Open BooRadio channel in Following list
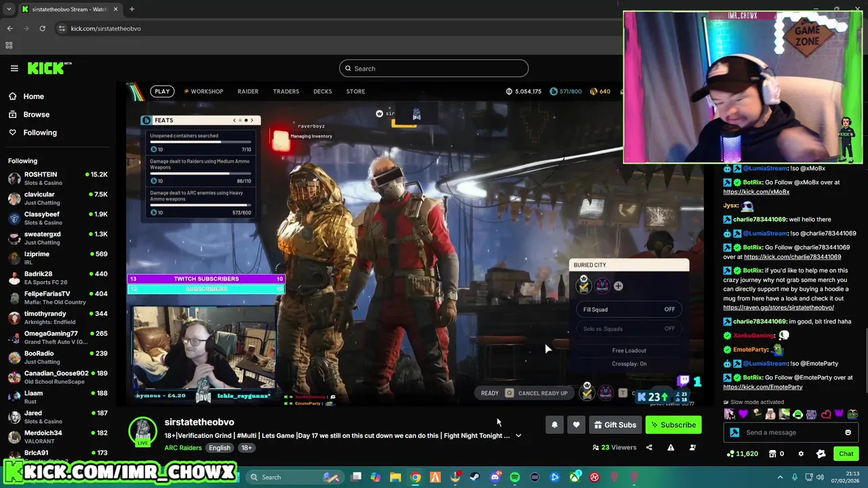This screenshot has height=488, width=868. point(58,357)
